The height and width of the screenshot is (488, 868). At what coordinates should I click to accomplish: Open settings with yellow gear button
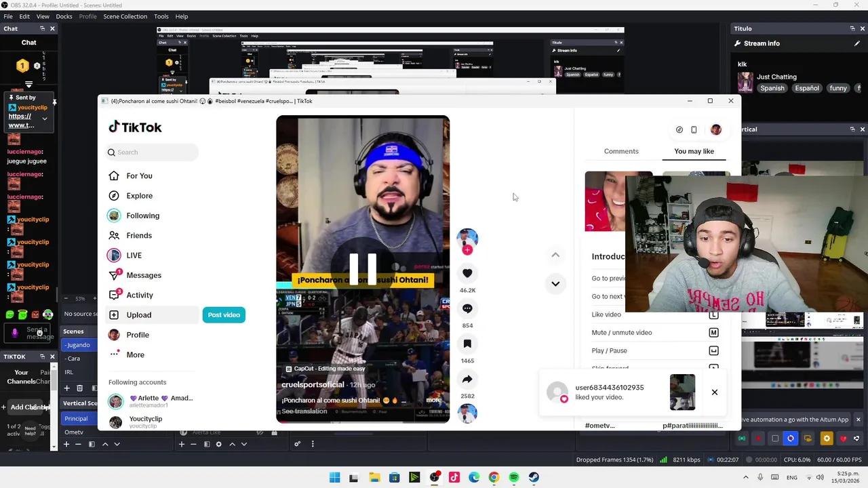826,439
